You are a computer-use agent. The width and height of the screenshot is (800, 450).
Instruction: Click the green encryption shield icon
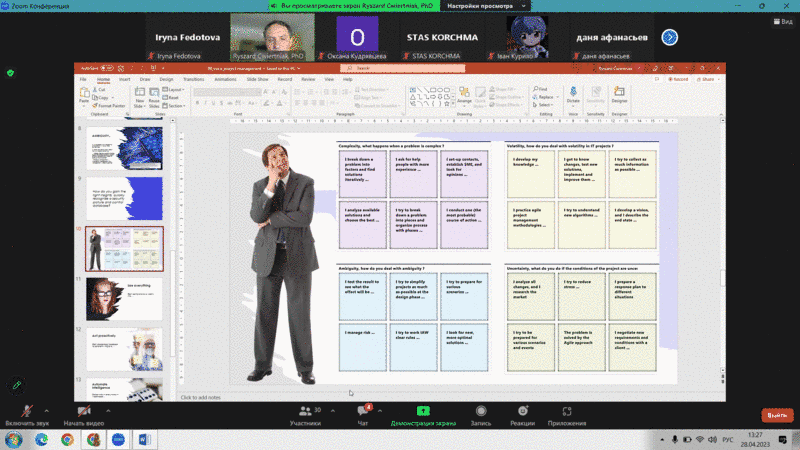11,73
